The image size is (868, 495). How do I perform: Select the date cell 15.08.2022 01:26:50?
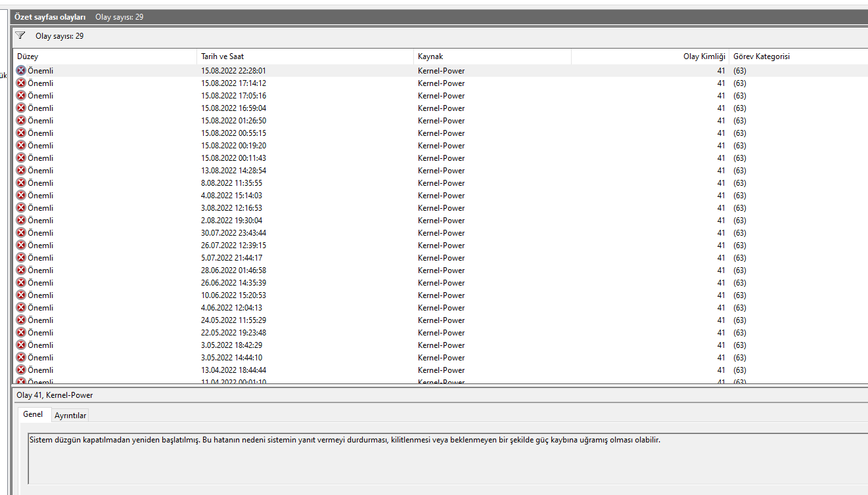point(233,120)
